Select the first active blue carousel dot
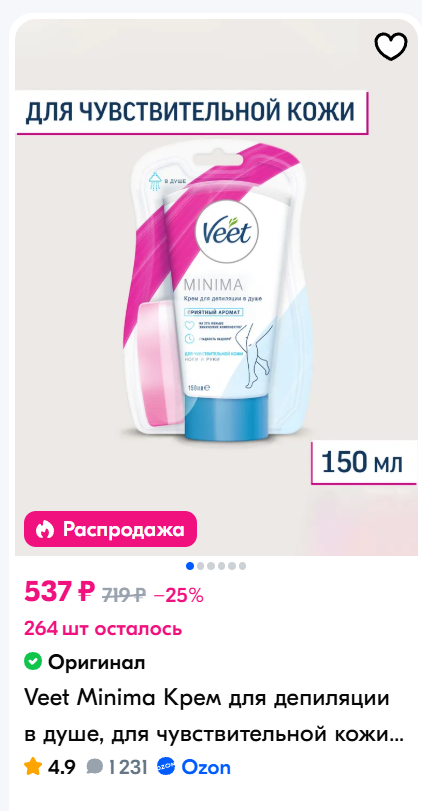This screenshot has height=811, width=422. point(190,566)
